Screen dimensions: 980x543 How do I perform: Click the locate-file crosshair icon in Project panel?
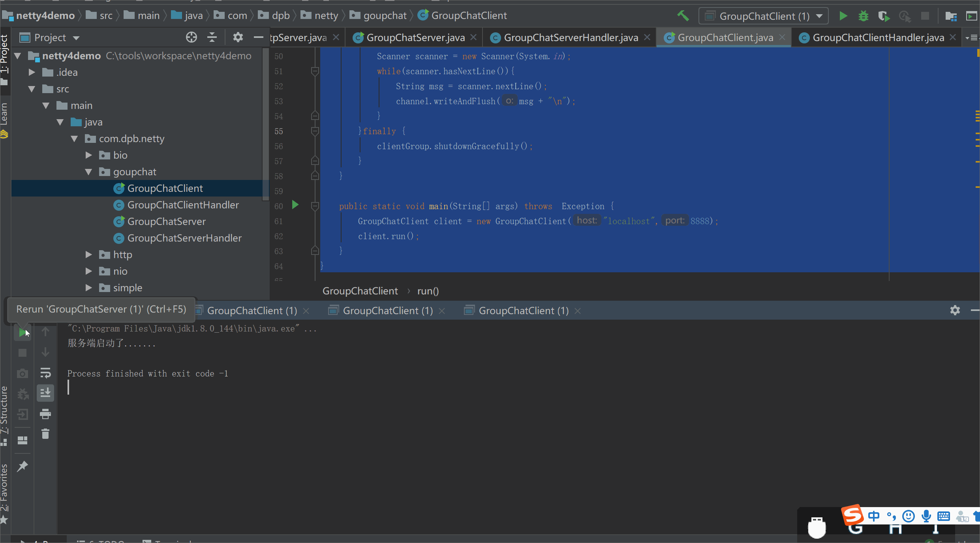click(x=191, y=37)
